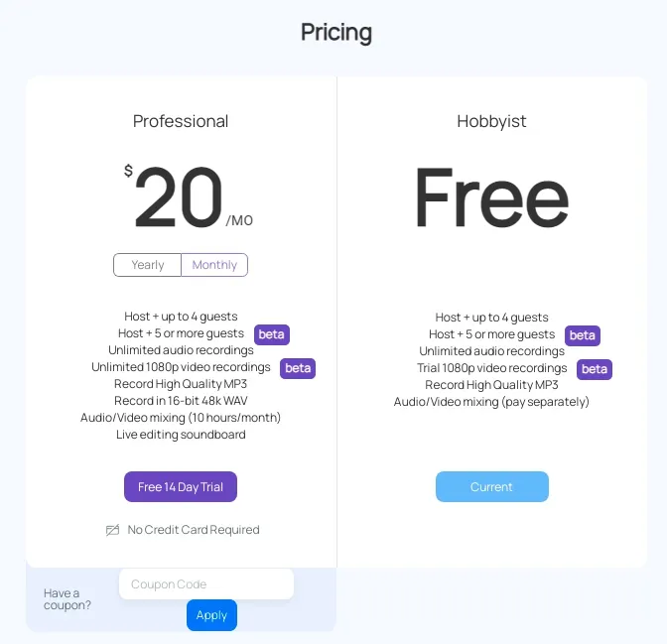The image size is (667, 644).
Task: Click beta badge next to Trial 1080p recordings
Action: coord(595,369)
